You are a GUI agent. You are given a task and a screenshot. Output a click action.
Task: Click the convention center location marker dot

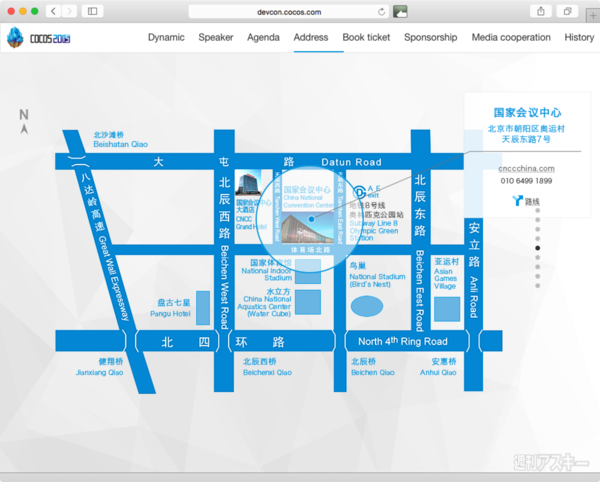tap(311, 219)
